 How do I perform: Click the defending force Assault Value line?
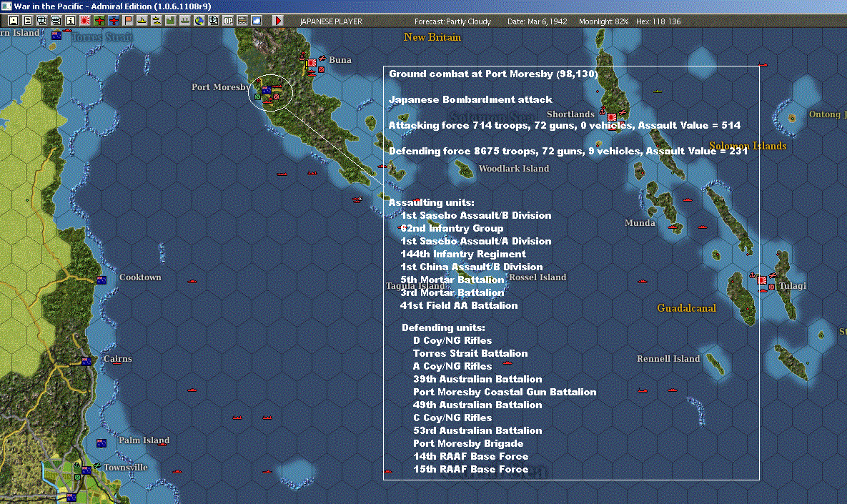pyautogui.click(x=568, y=152)
